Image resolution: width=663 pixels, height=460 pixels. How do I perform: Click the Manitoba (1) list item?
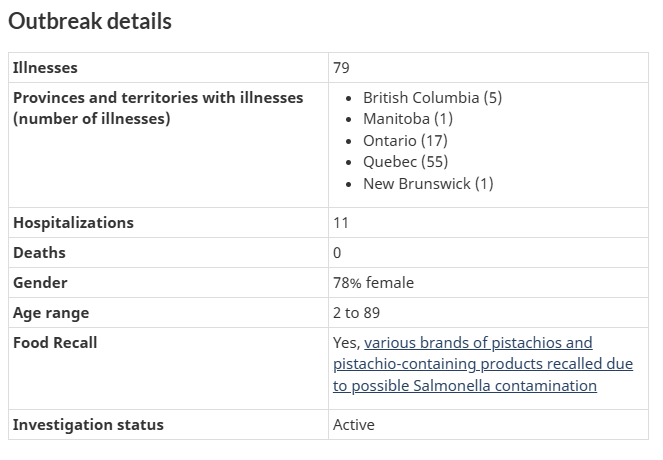[x=408, y=119]
